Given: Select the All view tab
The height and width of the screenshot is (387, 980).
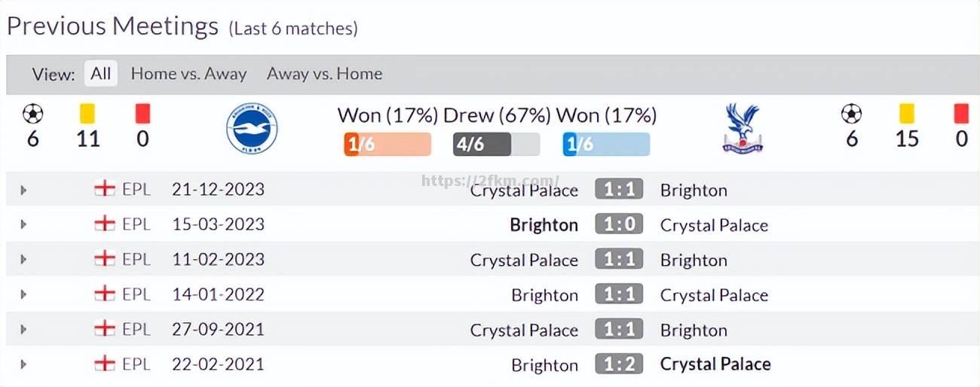Looking at the screenshot, I should (100, 74).
